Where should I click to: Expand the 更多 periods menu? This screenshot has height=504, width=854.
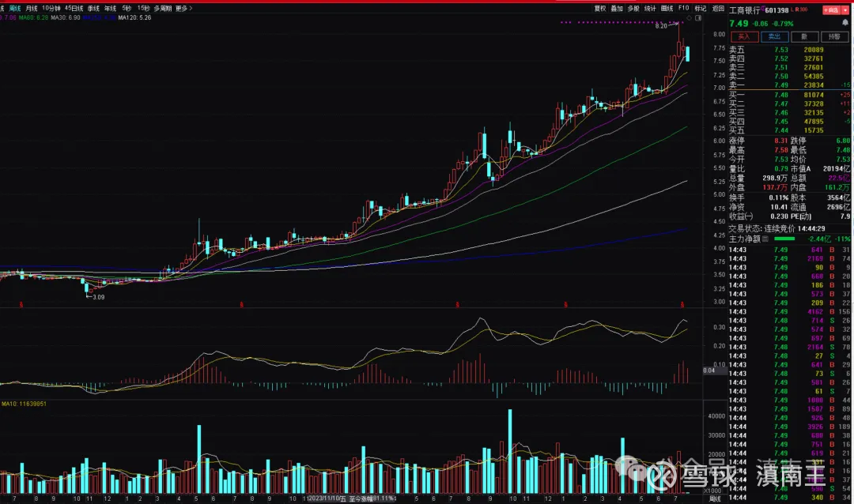[183, 8]
